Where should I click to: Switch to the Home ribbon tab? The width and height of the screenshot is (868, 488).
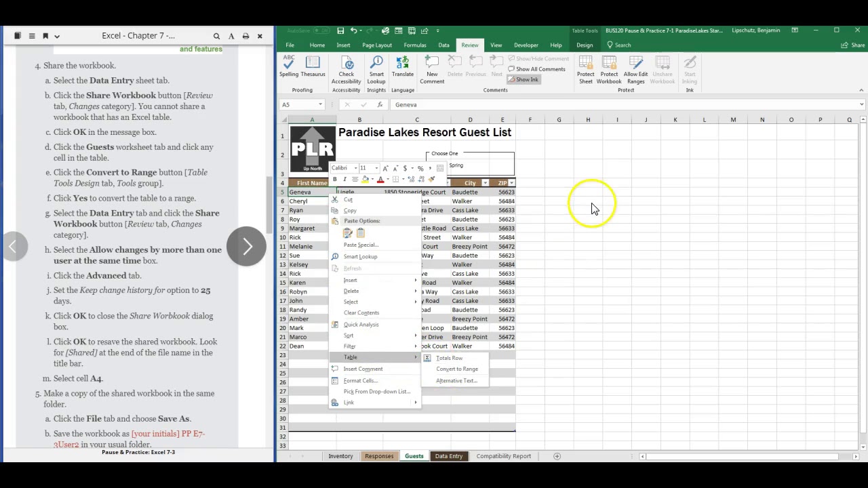[x=317, y=45]
